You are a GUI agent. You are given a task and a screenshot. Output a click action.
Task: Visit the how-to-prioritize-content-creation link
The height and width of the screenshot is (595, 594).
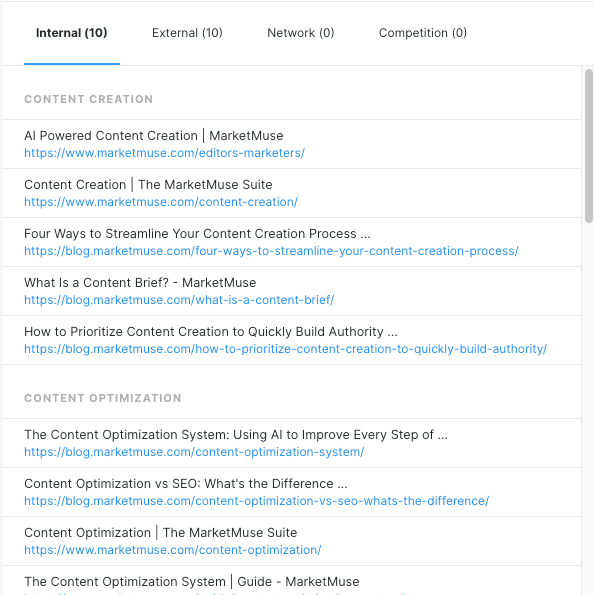pos(285,349)
